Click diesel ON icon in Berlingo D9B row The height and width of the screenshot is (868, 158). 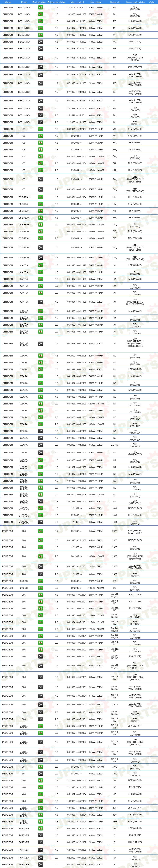[41, 58]
